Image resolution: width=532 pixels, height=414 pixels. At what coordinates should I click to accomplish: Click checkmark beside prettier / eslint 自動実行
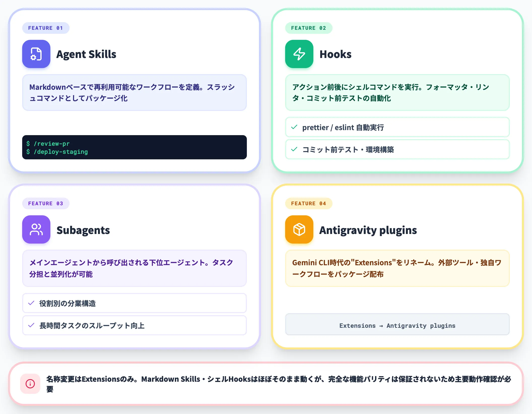click(x=294, y=127)
